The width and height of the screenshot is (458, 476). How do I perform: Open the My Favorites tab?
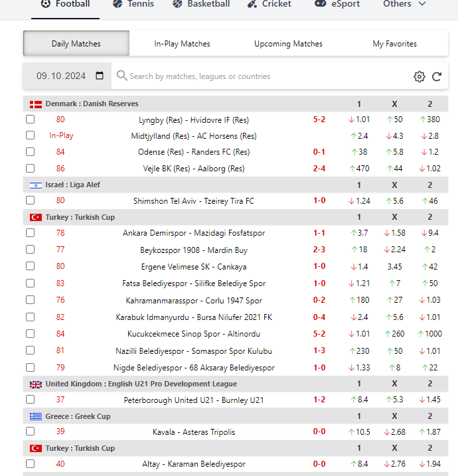click(394, 43)
